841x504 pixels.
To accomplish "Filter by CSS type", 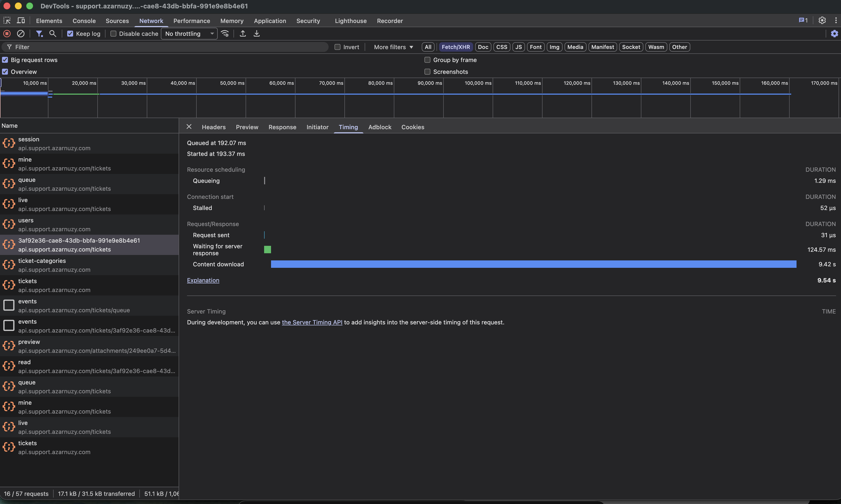I will [501, 47].
